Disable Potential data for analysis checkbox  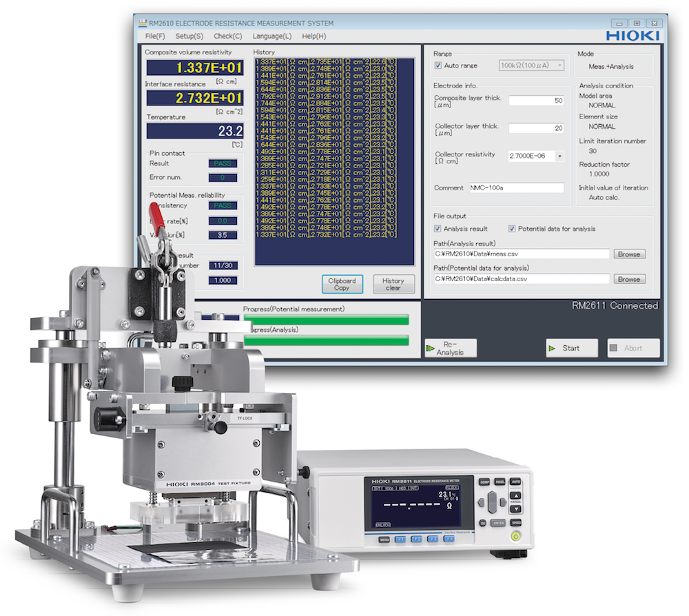[512, 229]
